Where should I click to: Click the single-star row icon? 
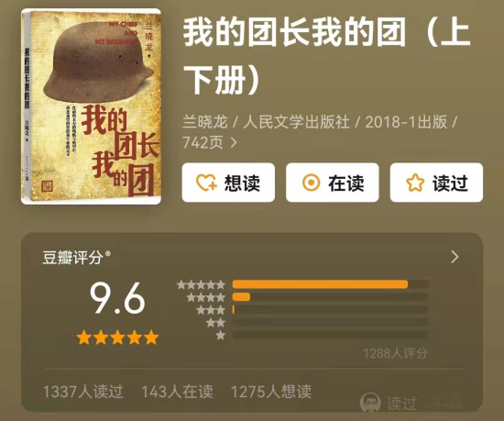coord(221,336)
